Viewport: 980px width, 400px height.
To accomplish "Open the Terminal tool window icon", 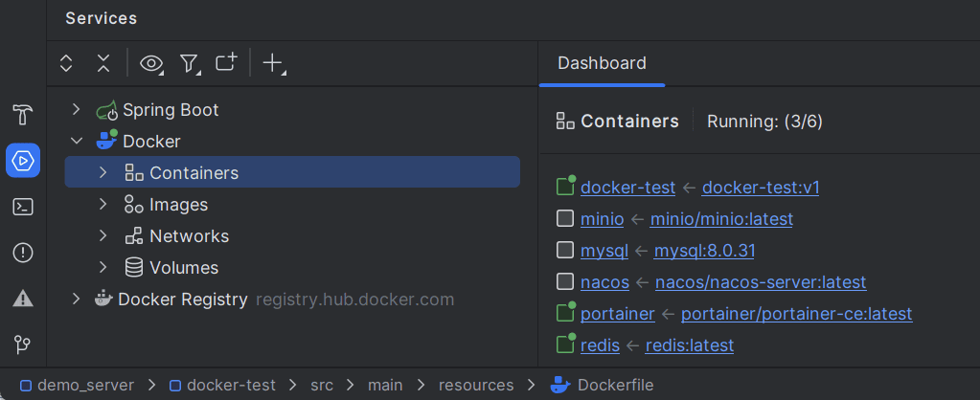I will click(x=23, y=207).
